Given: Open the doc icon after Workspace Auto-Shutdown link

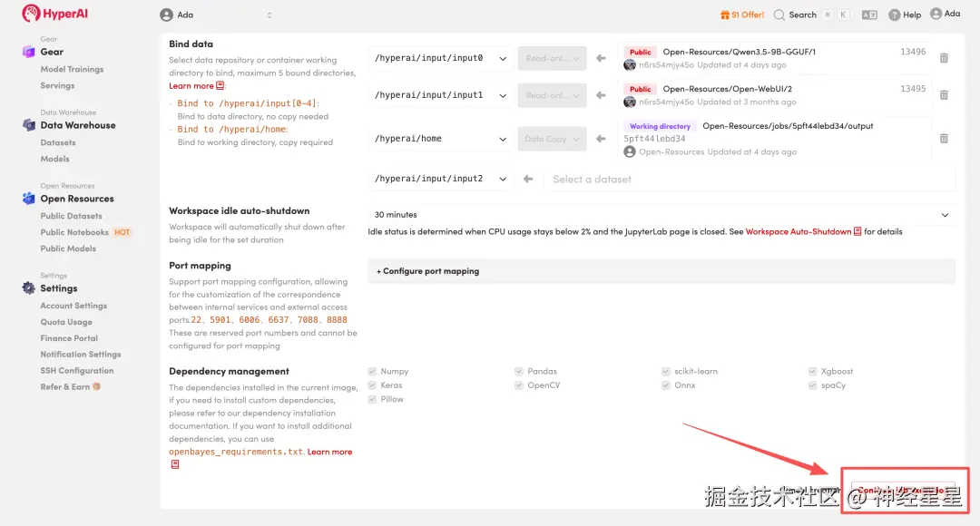Looking at the screenshot, I should tap(857, 231).
